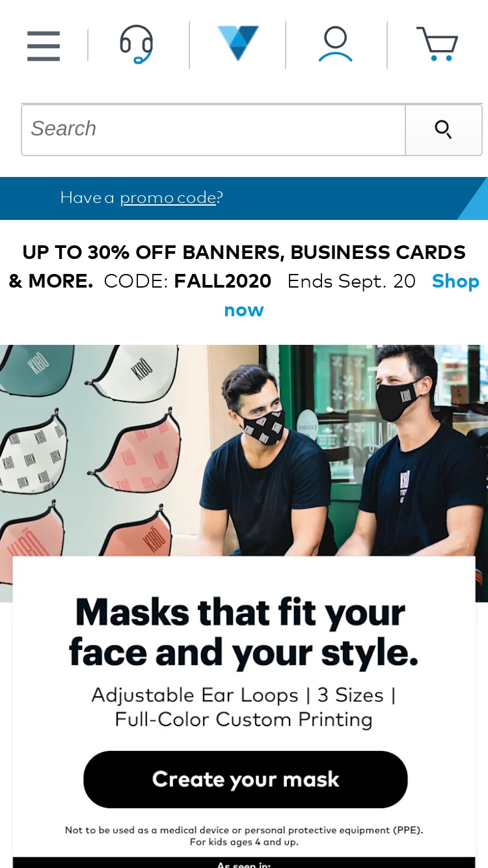Select the FALL2020 code text

coord(223,281)
